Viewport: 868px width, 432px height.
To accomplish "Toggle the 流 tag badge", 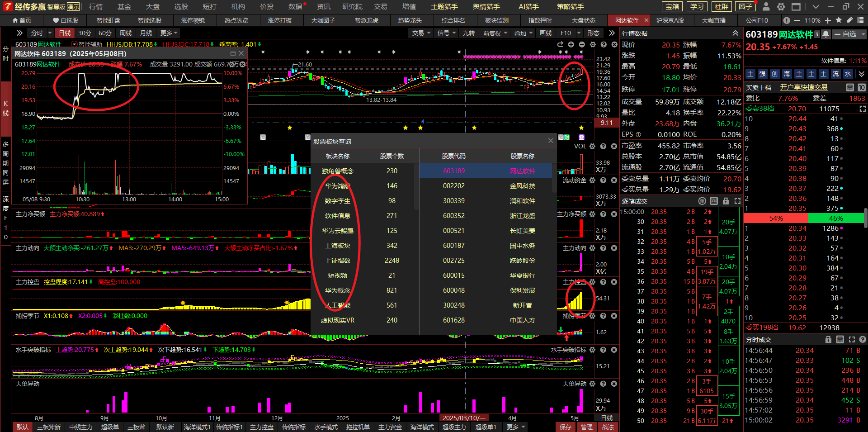I will (836, 74).
